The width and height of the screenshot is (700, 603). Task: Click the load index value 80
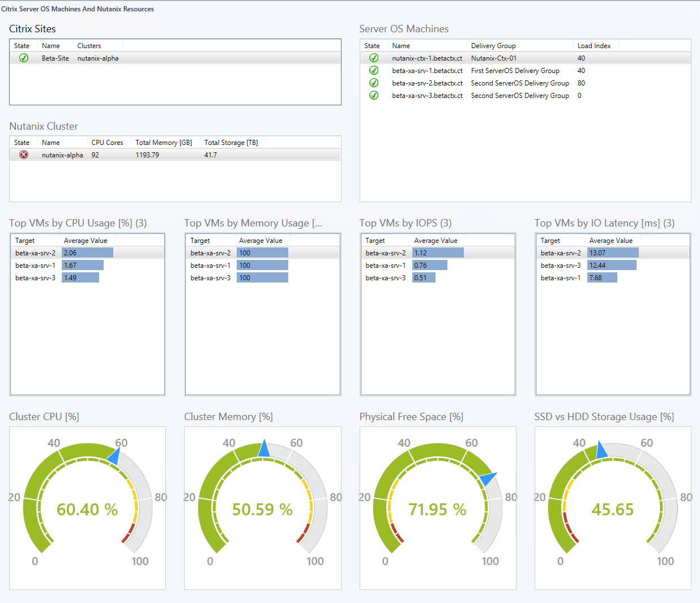point(581,83)
